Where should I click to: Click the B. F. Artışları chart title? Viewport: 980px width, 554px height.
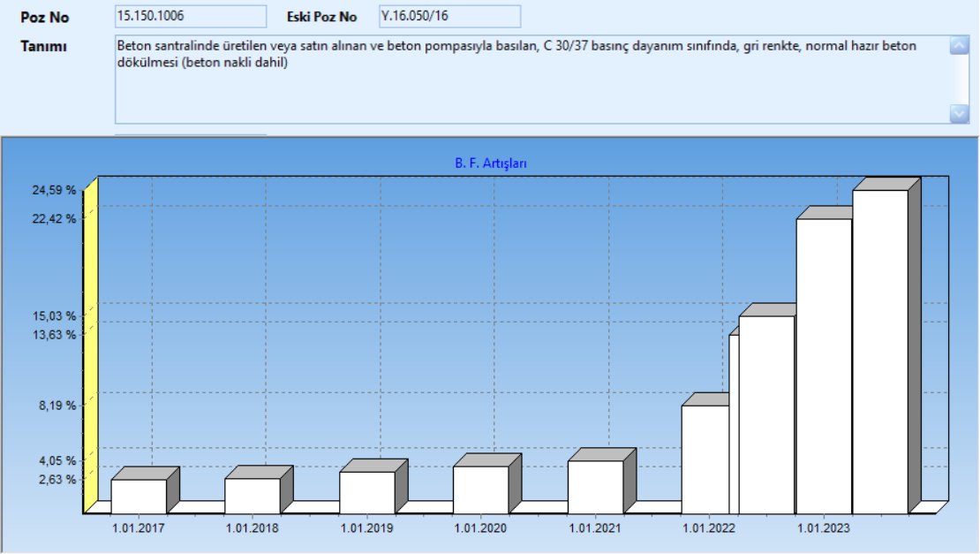(491, 163)
